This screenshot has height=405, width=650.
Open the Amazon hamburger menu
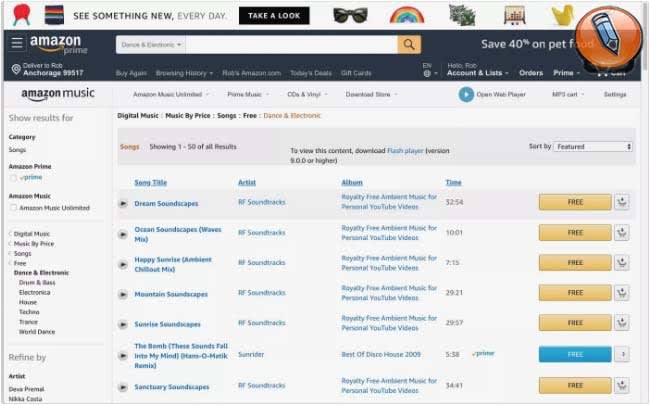pos(17,43)
